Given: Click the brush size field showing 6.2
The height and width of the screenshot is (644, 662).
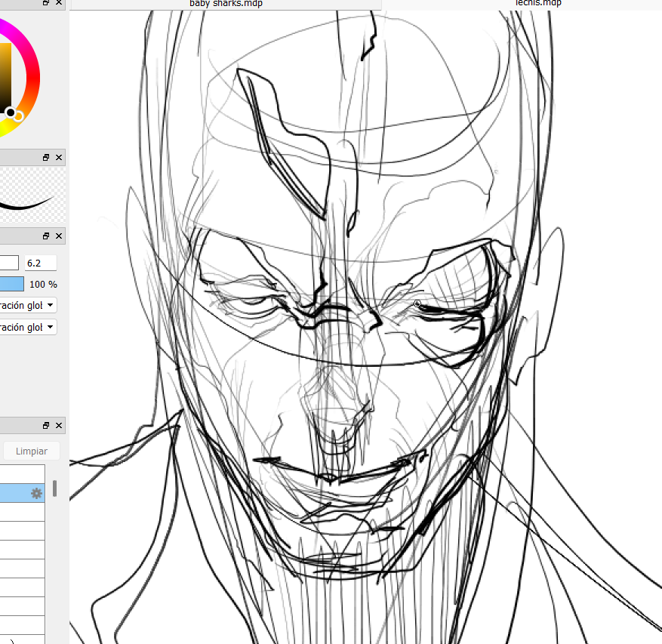Looking at the screenshot, I should point(40,263).
